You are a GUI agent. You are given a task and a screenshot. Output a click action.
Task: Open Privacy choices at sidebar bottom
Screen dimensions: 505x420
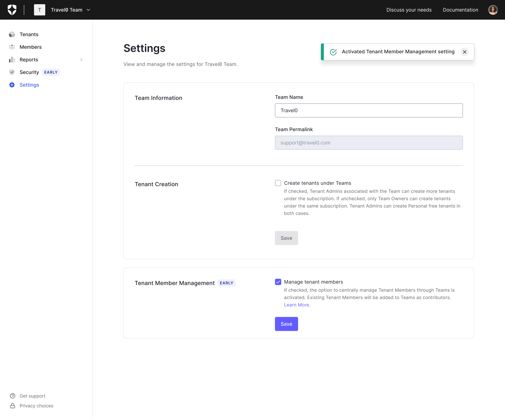[36, 406]
